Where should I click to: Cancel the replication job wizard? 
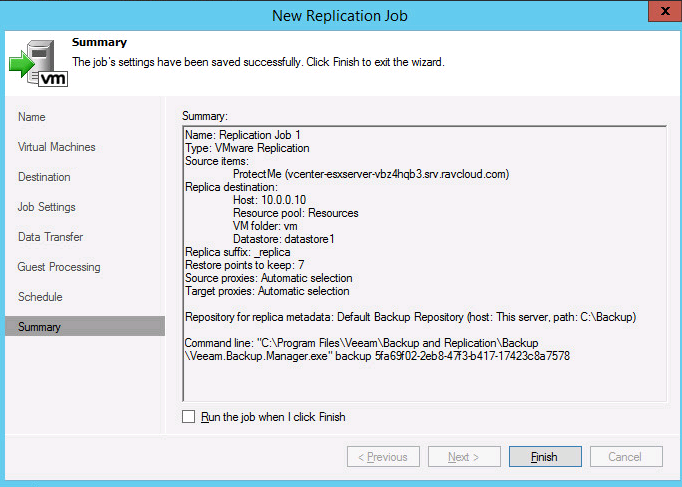[x=625, y=457]
